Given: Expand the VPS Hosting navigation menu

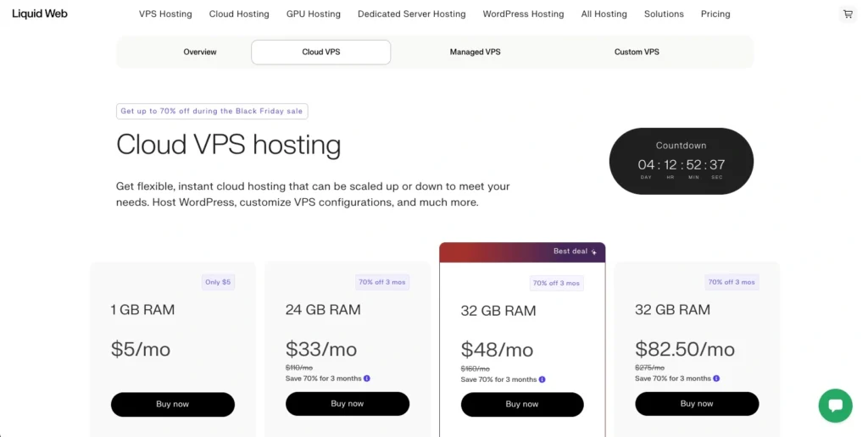Looking at the screenshot, I should point(165,14).
